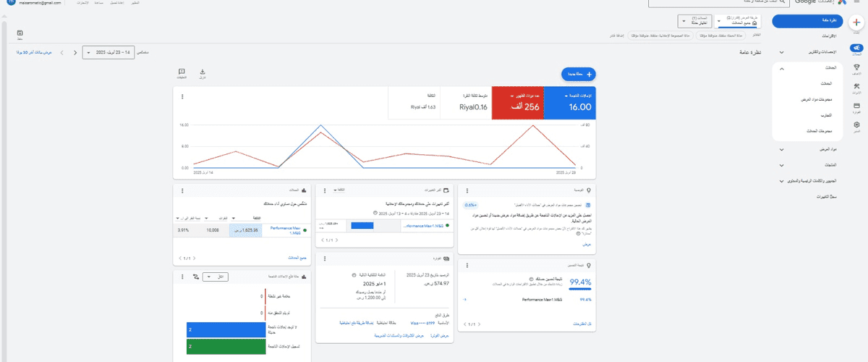
Task: Click the Save icon below the account email
Action: (x=20, y=33)
